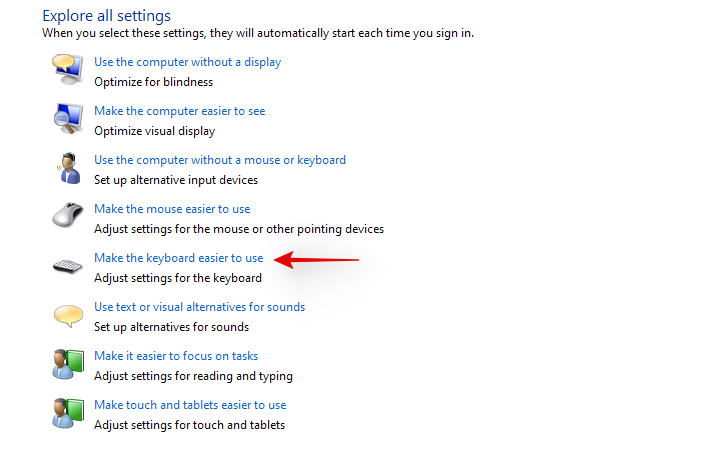Click the magnifier monitor icon for easier seeing
Image resolution: width=705 pixels, height=459 pixels.
click(x=68, y=119)
